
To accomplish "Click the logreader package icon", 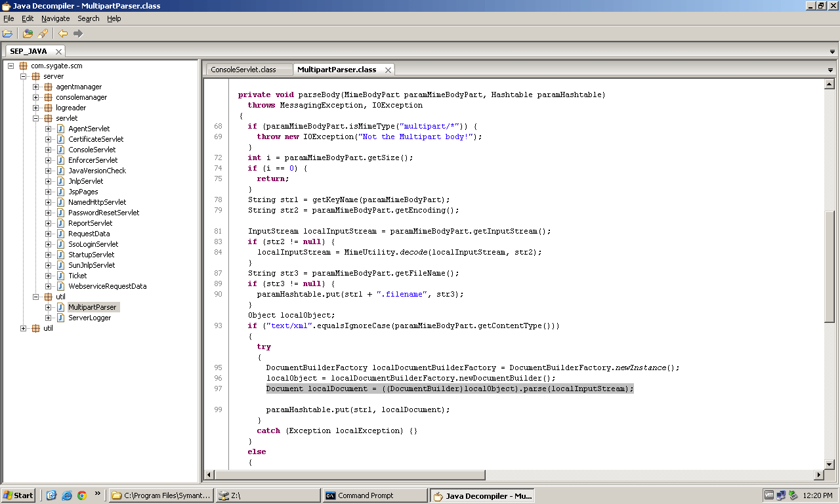I will click(x=48, y=108).
